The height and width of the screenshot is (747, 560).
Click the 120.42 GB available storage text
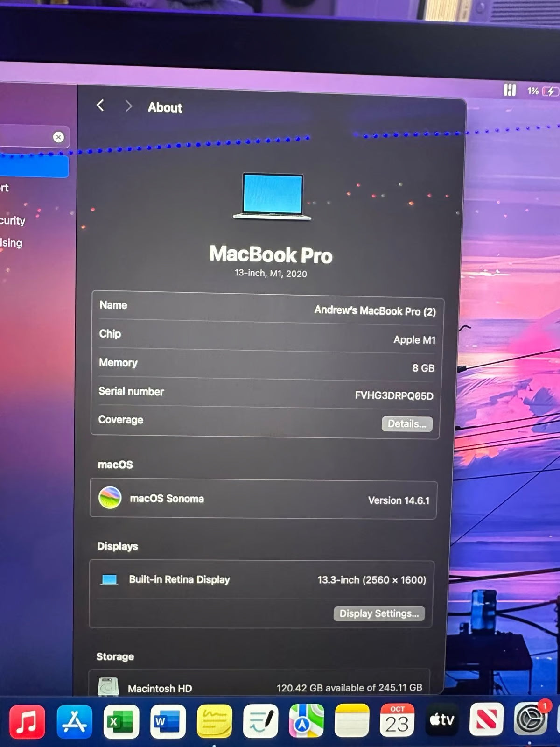coord(349,688)
